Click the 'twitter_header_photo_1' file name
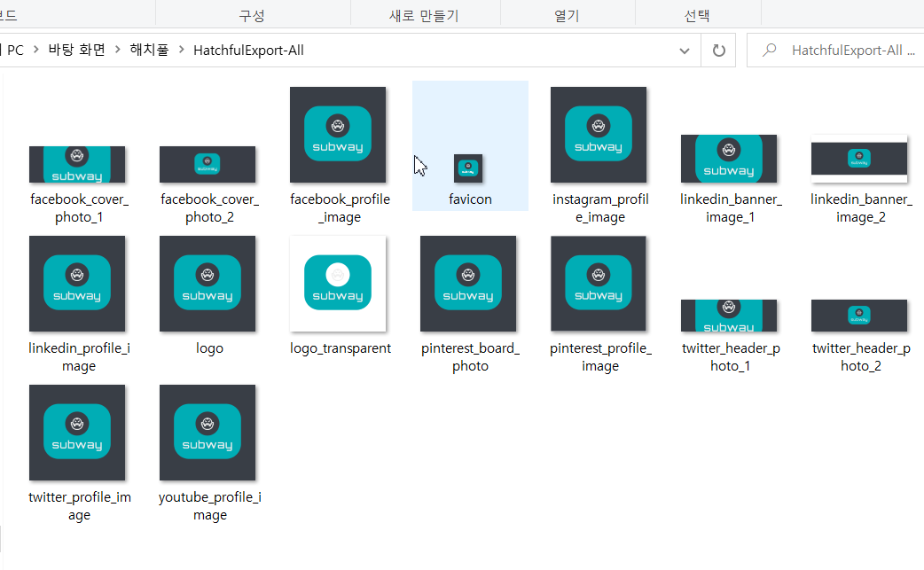 [731, 357]
